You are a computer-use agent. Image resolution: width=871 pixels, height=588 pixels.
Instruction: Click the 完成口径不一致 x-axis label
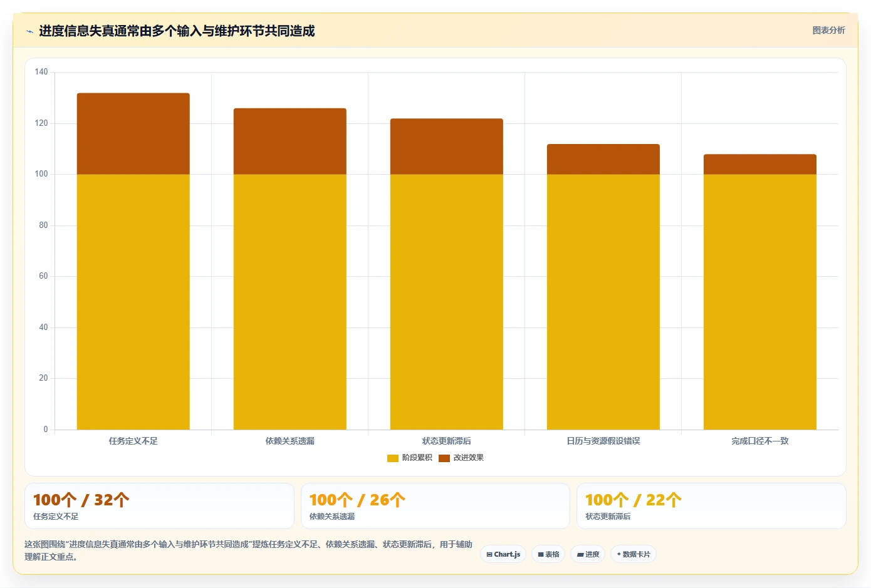[760, 441]
